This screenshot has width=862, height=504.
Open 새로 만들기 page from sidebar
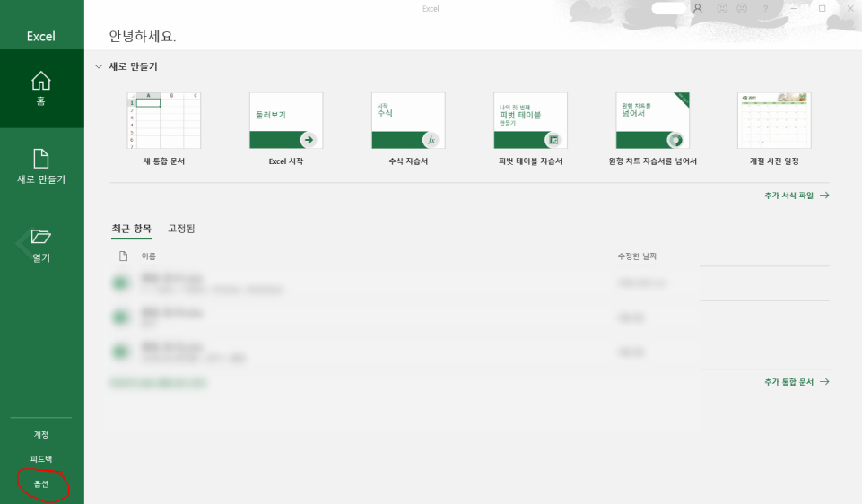click(41, 167)
